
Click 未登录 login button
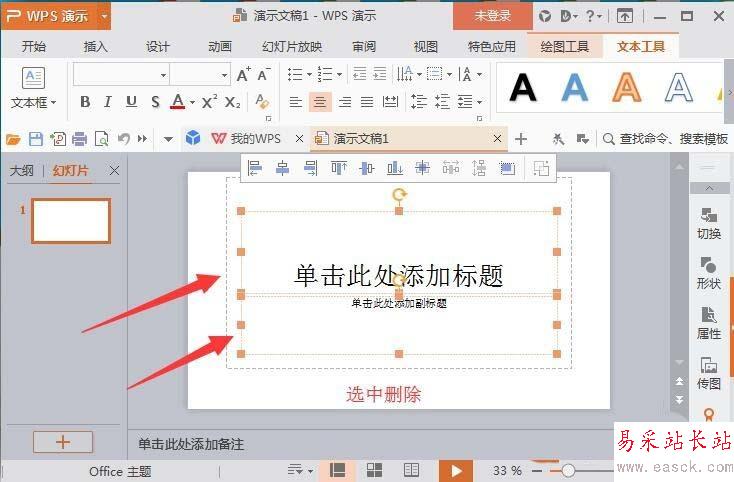pyautogui.click(x=492, y=16)
